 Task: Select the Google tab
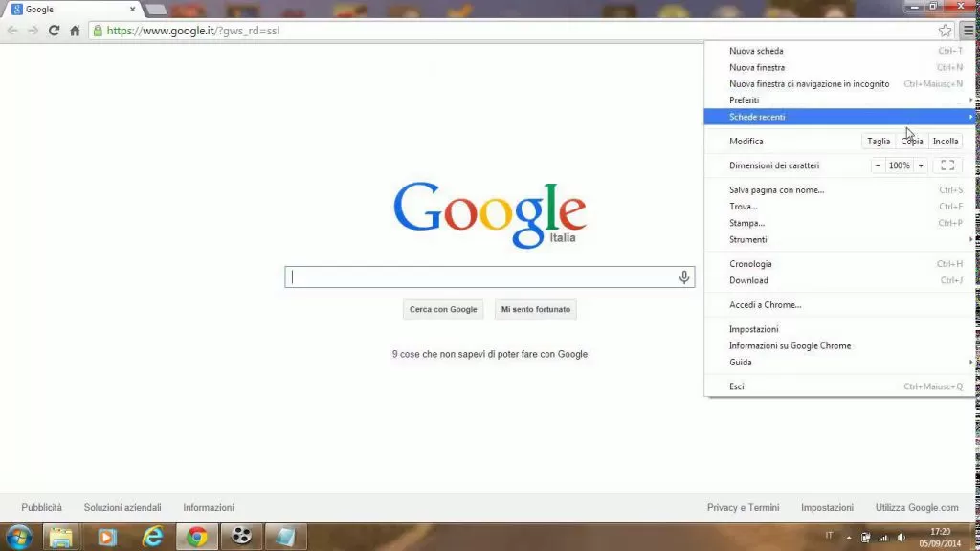pos(74,10)
